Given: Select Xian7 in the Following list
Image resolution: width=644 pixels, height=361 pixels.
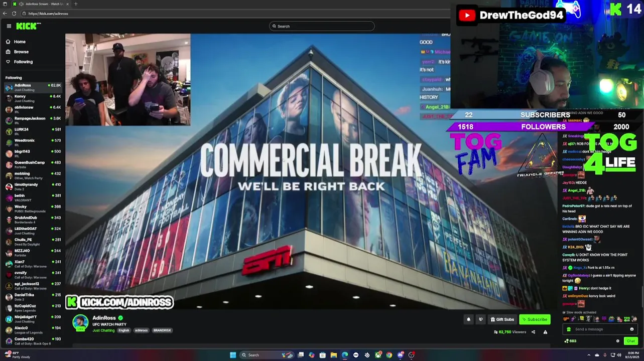Looking at the screenshot, I should point(33,264).
